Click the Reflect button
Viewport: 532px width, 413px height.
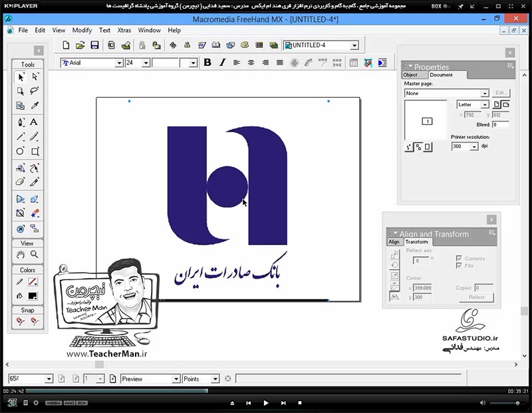pyautogui.click(x=476, y=297)
